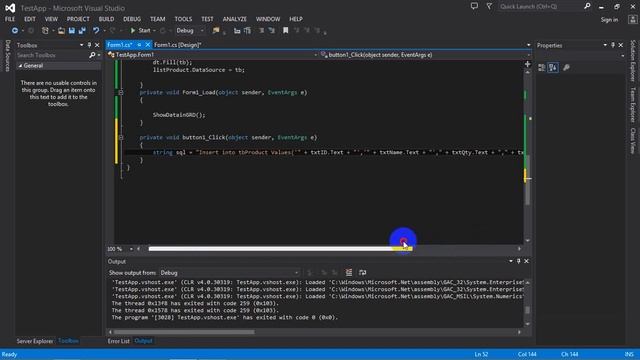Screen dimensions: 640x360
Task: Open the ANALYZE menu
Action: tap(234, 19)
